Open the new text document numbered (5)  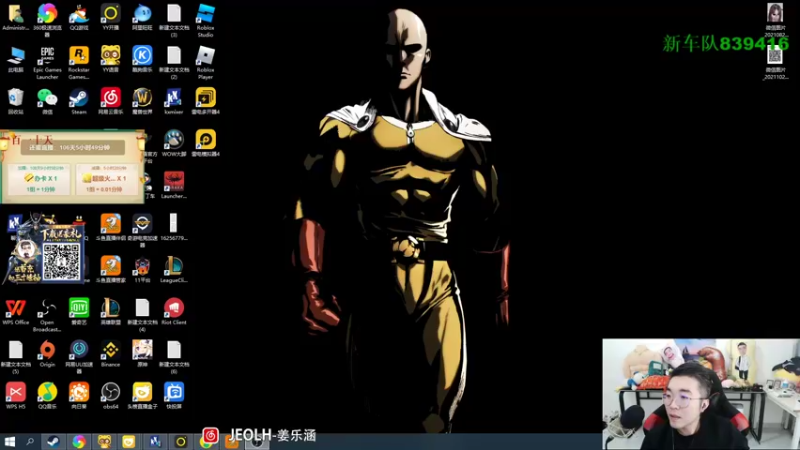click(15, 357)
